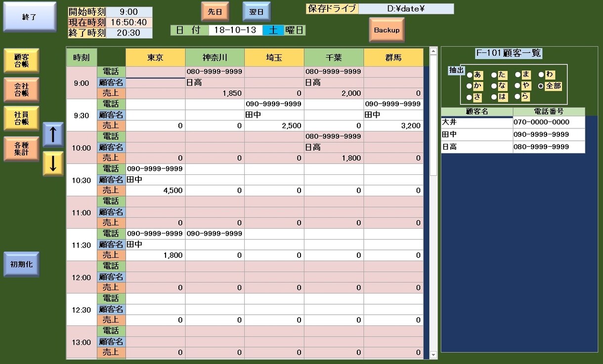The width and height of the screenshot is (603, 364).
Task: Open 各種集計 summary reports
Action: tap(21, 149)
